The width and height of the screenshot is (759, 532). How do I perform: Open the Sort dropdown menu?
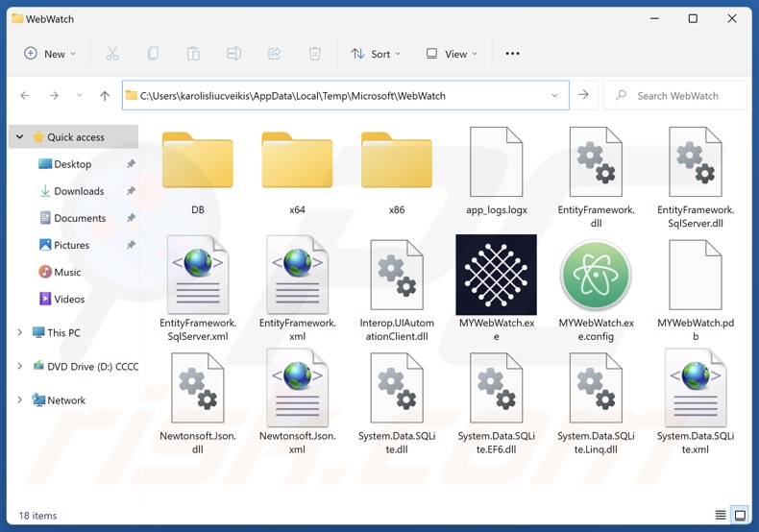coord(376,54)
